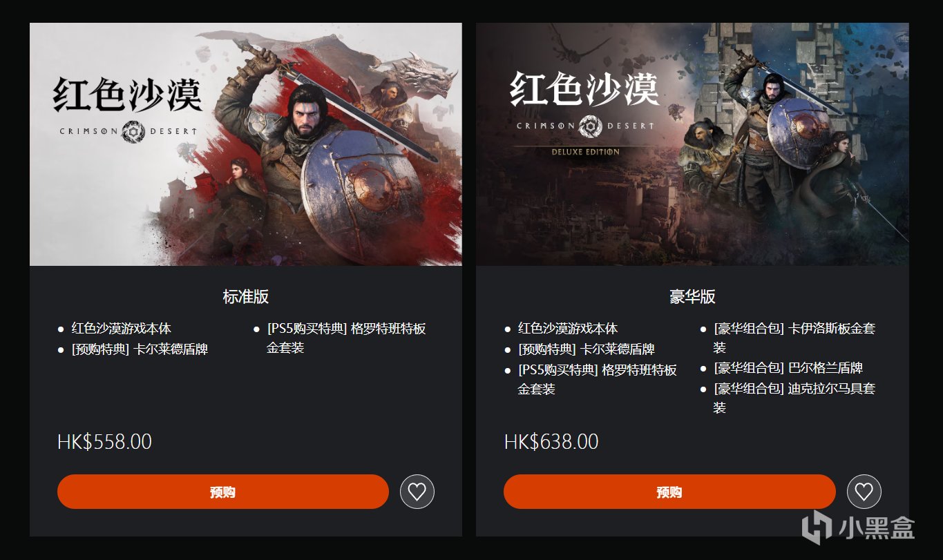Click 卡伊洛斯板金套装 deluxe pack item
Viewport: 943px width, 560px height.
794,338
